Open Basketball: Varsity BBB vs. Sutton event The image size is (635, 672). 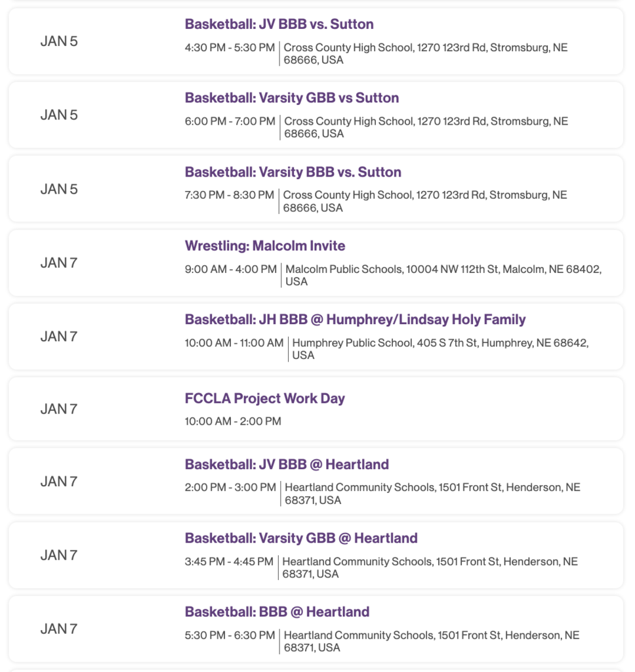(x=293, y=173)
